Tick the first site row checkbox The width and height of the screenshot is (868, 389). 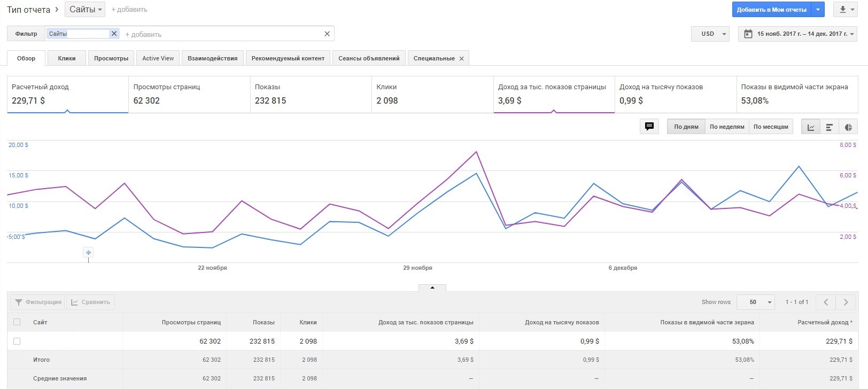[x=17, y=341]
